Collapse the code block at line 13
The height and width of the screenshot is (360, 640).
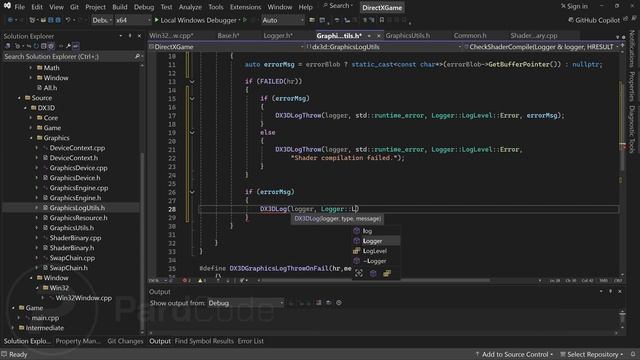pyautogui.click(x=192, y=82)
